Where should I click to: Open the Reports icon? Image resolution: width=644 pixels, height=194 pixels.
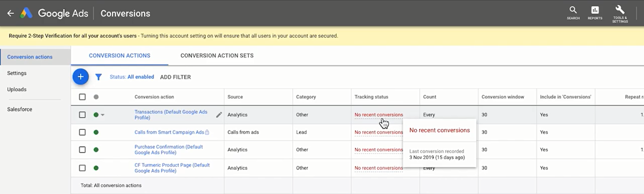[x=595, y=13]
